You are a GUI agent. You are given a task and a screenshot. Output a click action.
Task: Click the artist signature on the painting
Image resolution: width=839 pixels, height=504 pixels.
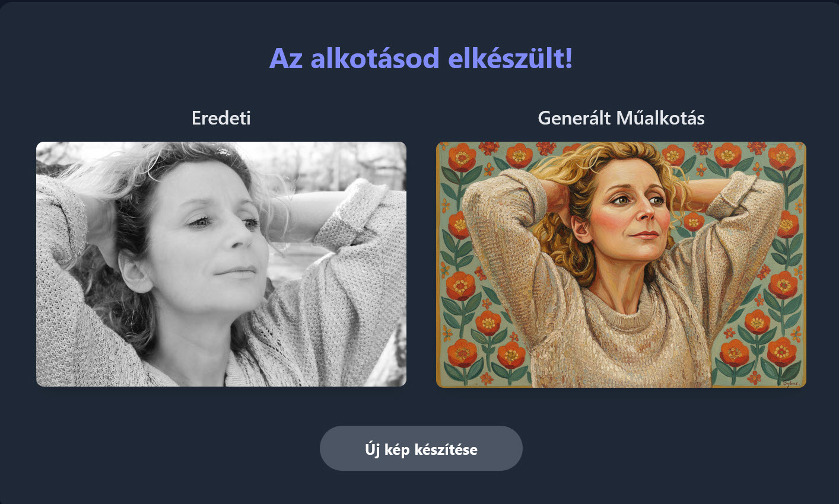point(790,383)
